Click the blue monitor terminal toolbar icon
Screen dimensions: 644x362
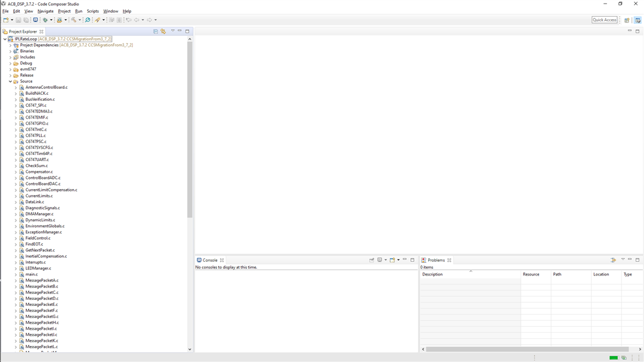tap(35, 20)
